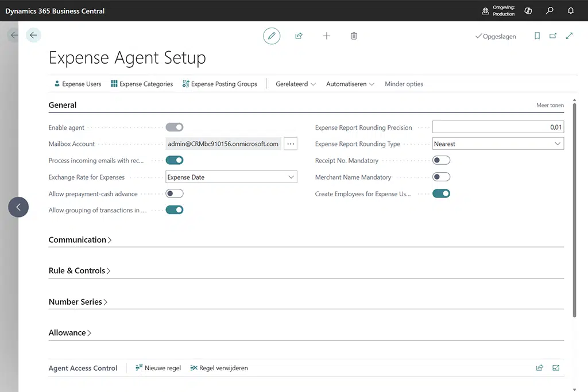Click Meer tonen link
The width and height of the screenshot is (588, 392).
550,105
